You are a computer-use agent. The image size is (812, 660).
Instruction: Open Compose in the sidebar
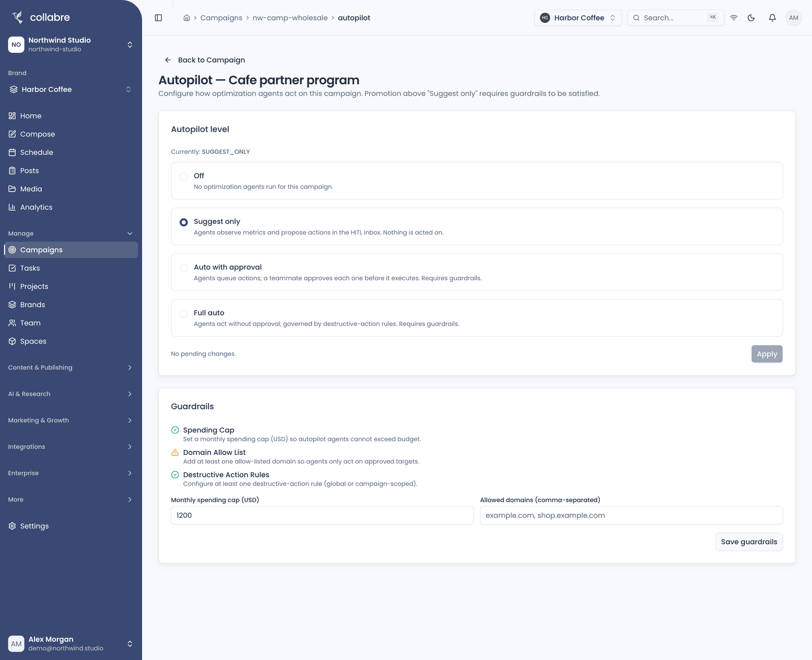click(x=71, y=134)
